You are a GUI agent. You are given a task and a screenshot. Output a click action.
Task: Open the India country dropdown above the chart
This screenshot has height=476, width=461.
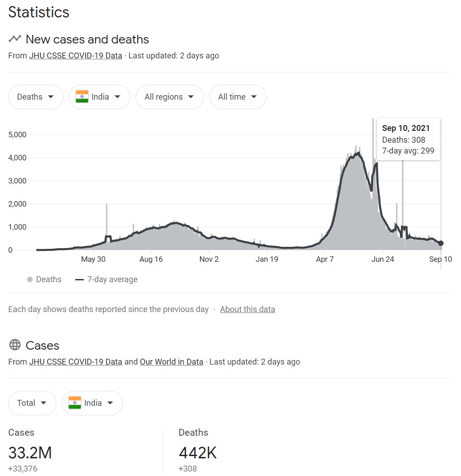pos(99,96)
